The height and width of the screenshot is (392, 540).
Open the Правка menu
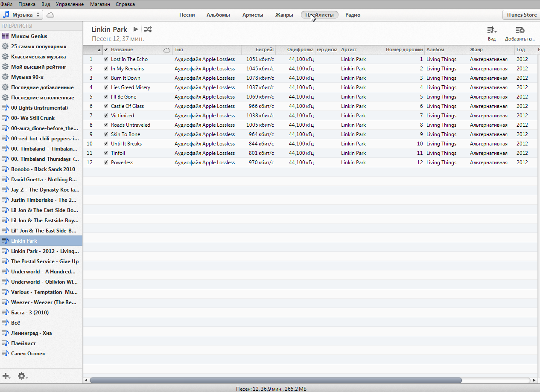27,4
